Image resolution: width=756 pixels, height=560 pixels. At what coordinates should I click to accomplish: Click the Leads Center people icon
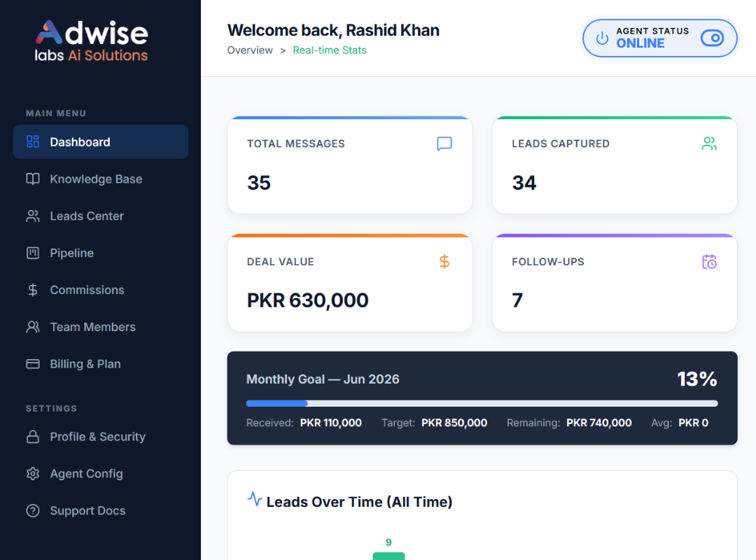pos(33,216)
